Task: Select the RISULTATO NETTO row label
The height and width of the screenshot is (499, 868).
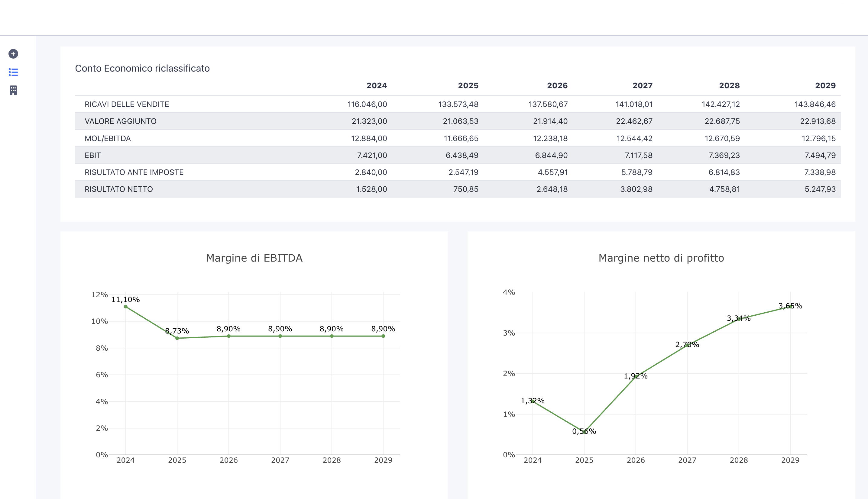Action: point(118,189)
